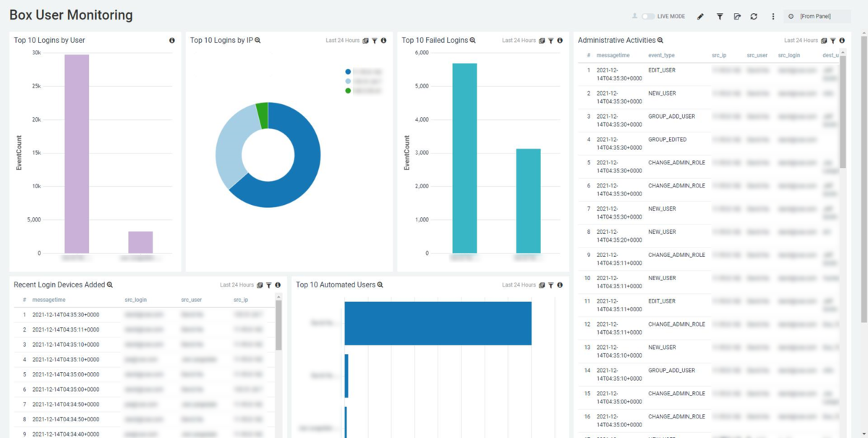Sort by the event_type column header
Image resolution: width=868 pixels, height=438 pixels.
(x=661, y=55)
